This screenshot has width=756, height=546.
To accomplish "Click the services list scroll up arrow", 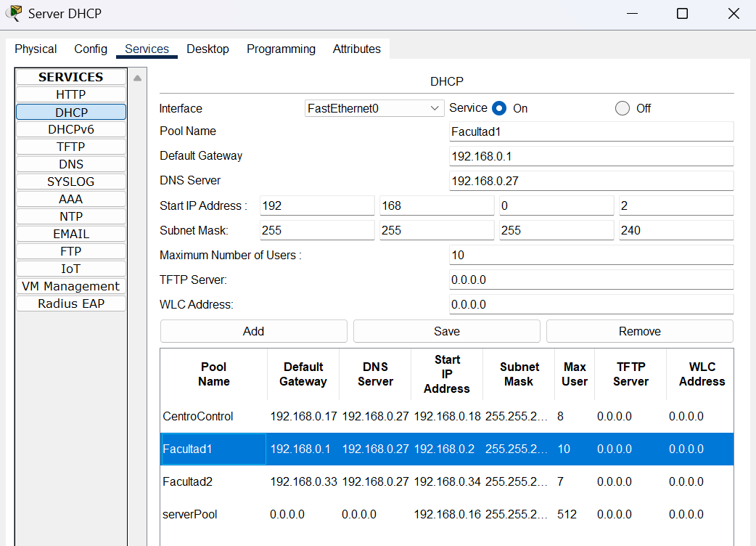I will pos(137,78).
